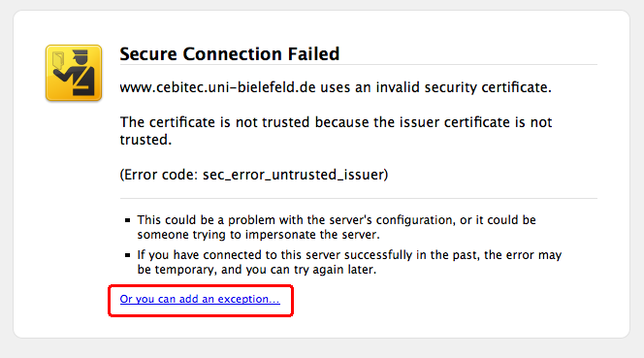
Task: Open the 'Or you can add an exception…' link
Action: click(200, 299)
